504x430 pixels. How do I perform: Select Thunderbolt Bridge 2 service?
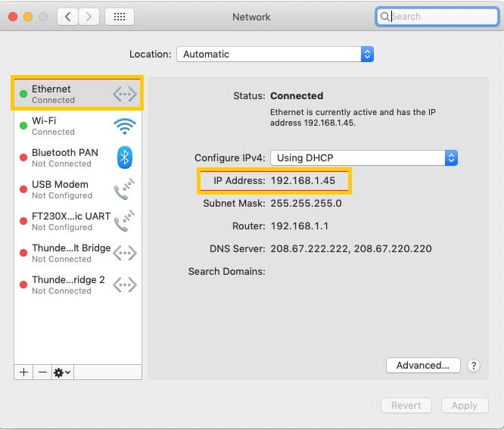coord(77,285)
